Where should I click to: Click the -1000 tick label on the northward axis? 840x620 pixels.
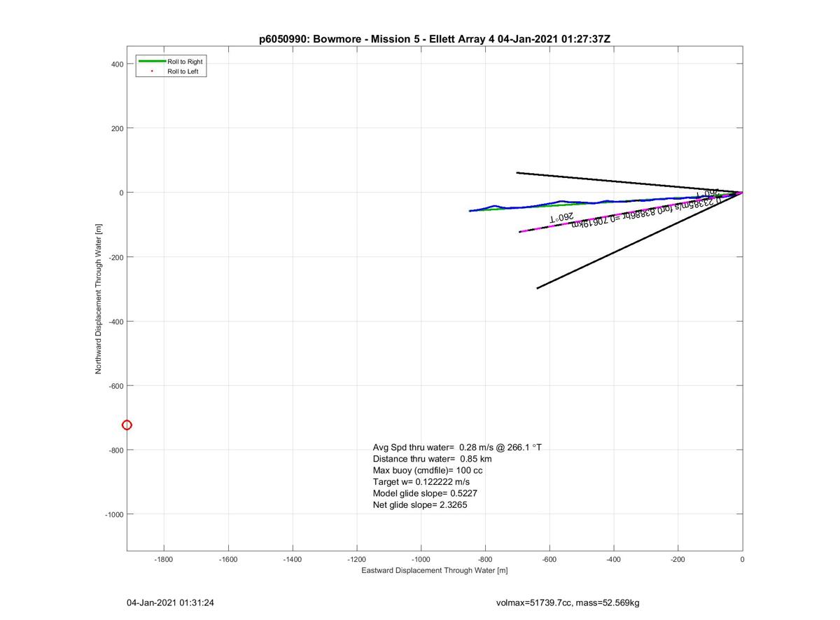click(x=114, y=514)
